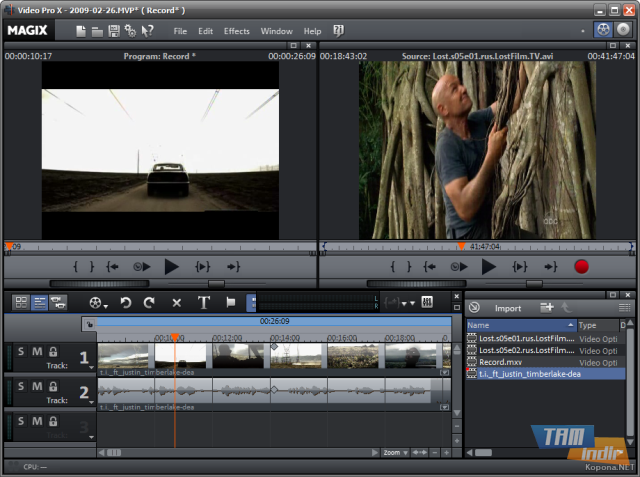
Task: Zoom out timeline with minus button
Action: 435,453
